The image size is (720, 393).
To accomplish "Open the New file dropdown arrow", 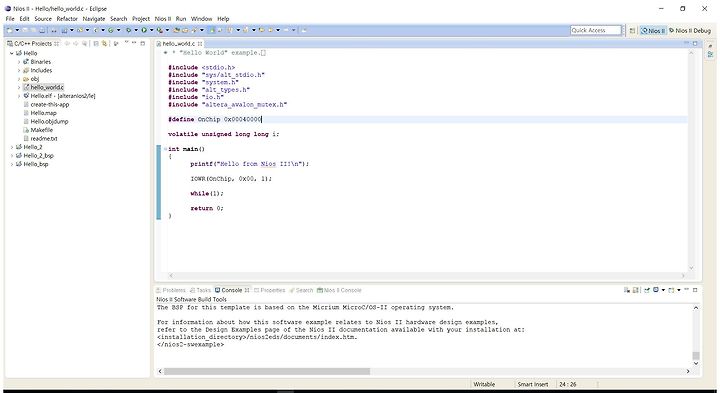I will 17,30.
